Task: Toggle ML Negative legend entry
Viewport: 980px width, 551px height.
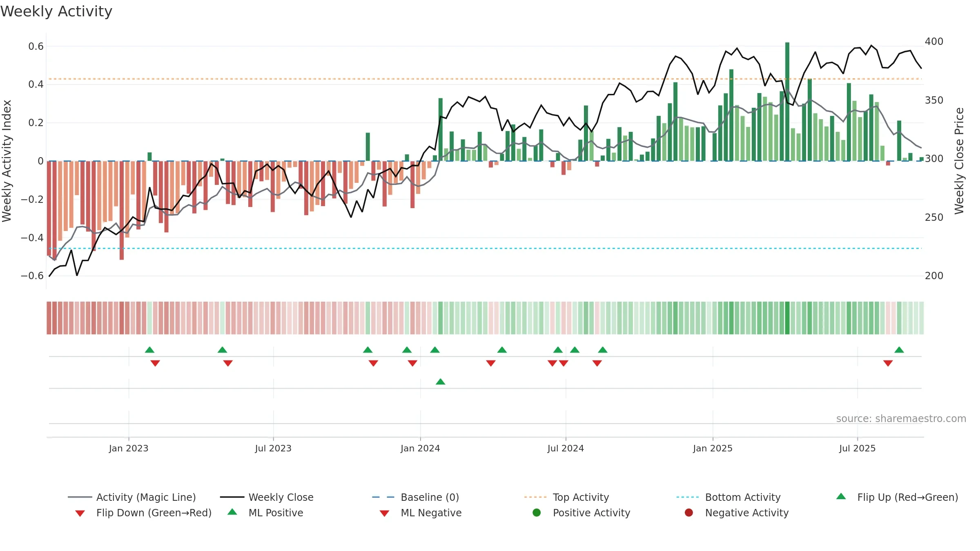Action: [x=421, y=513]
